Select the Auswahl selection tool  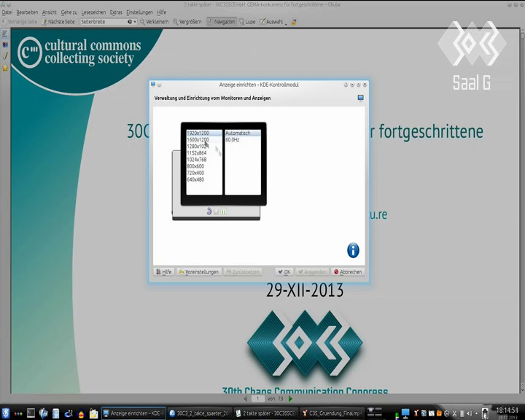pos(271,22)
